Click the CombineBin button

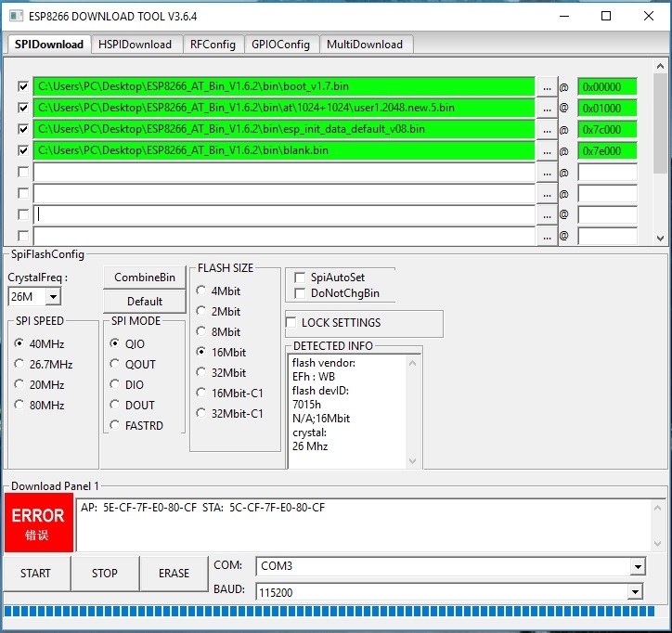pyautogui.click(x=145, y=278)
